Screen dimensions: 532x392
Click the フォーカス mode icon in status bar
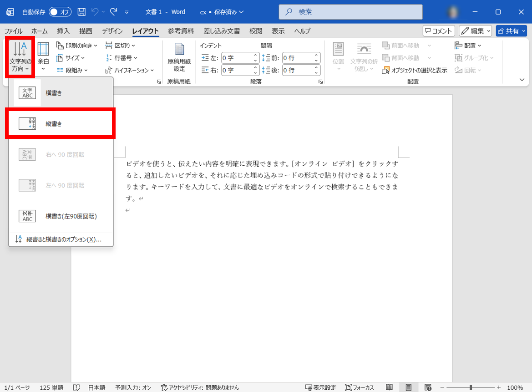tap(360, 387)
